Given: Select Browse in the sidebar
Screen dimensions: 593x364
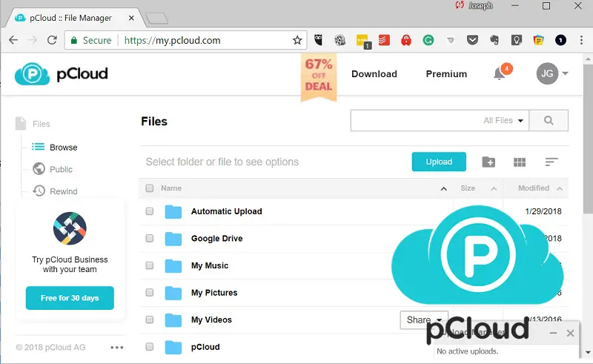Looking at the screenshot, I should click(54, 148).
